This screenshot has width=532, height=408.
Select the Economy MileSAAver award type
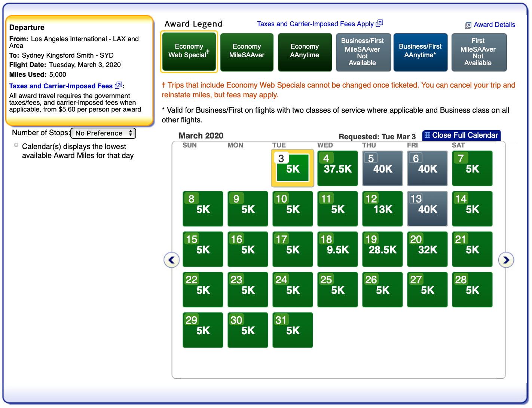click(x=247, y=52)
